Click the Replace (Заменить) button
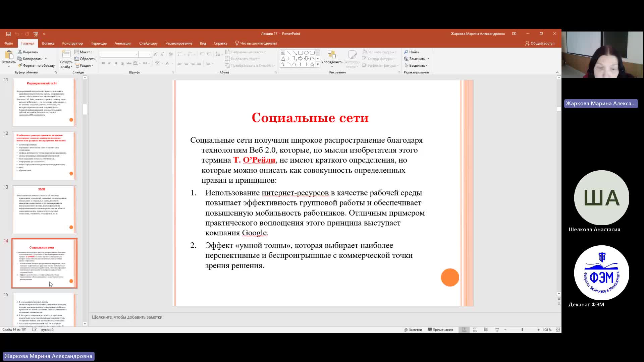Screen dimensions: 644x362 (x=415, y=59)
